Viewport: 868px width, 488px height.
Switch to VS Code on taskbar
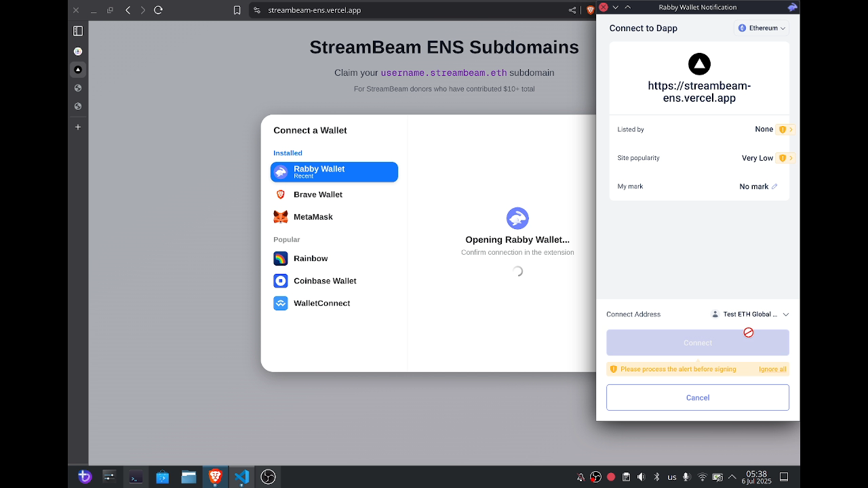point(241,477)
